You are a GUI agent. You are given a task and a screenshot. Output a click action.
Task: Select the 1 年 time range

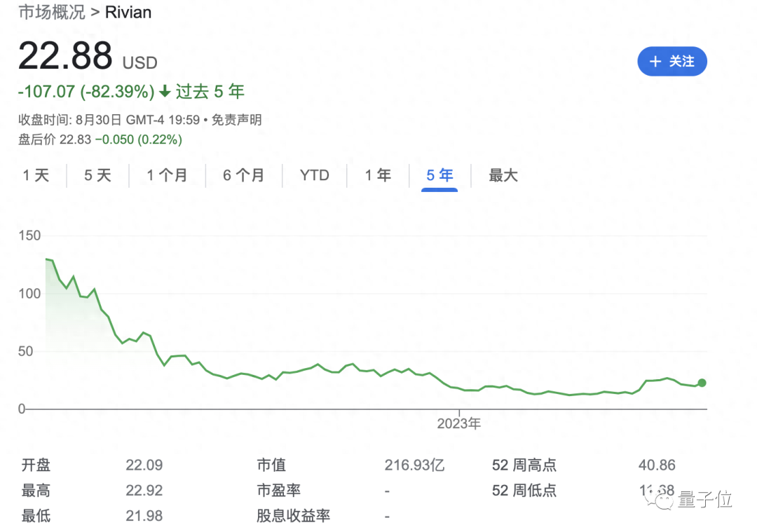coord(378,175)
